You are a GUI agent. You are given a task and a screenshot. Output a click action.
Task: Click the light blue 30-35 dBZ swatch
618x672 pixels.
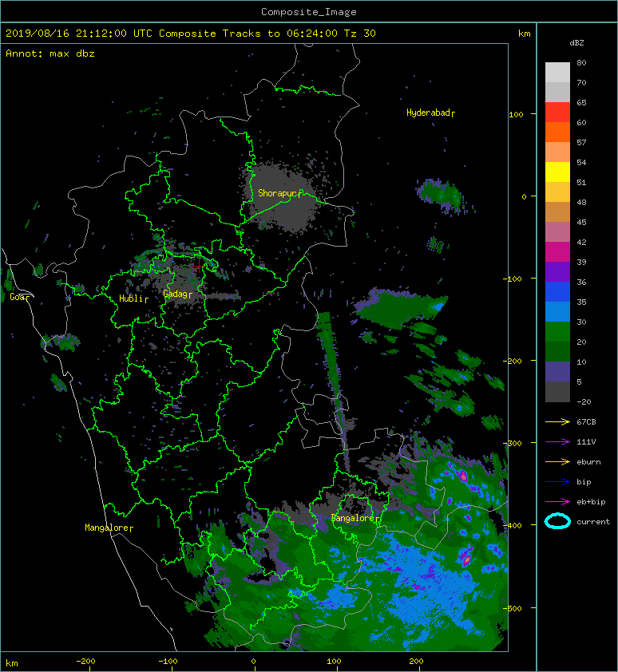[557, 312]
